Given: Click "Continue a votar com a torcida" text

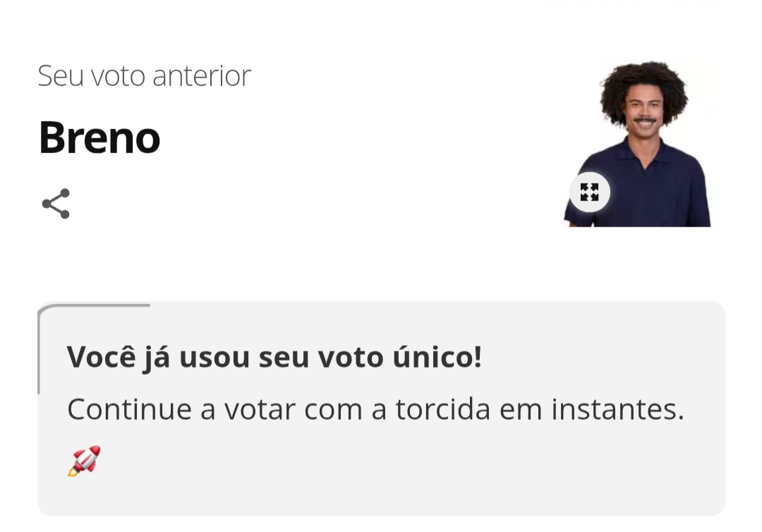Looking at the screenshot, I should point(279,409).
